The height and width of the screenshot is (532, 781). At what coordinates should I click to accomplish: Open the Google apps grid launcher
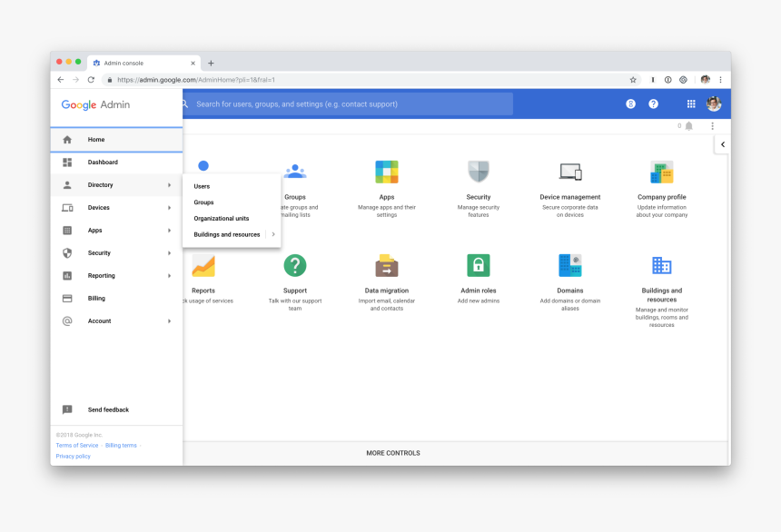click(x=691, y=103)
